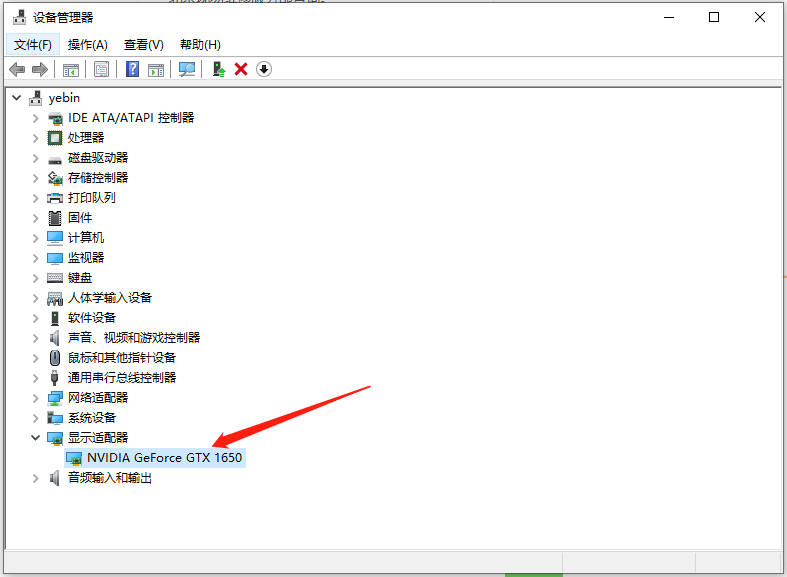Click the scan for hardware changes icon
Viewport: 787px width, 577px height.
point(186,69)
